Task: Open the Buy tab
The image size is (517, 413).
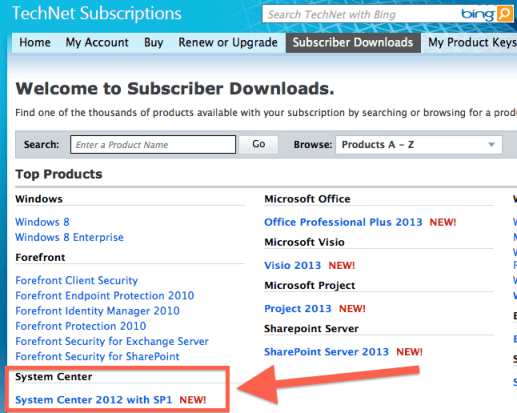Action: pos(154,43)
